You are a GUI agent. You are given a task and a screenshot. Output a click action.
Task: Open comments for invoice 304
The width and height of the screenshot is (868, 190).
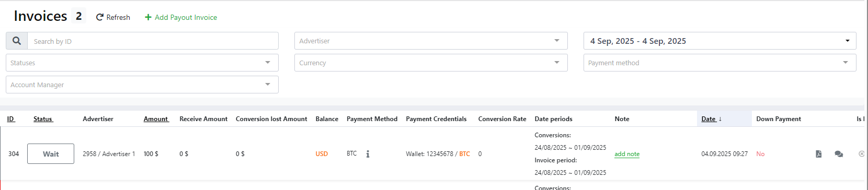(x=839, y=154)
